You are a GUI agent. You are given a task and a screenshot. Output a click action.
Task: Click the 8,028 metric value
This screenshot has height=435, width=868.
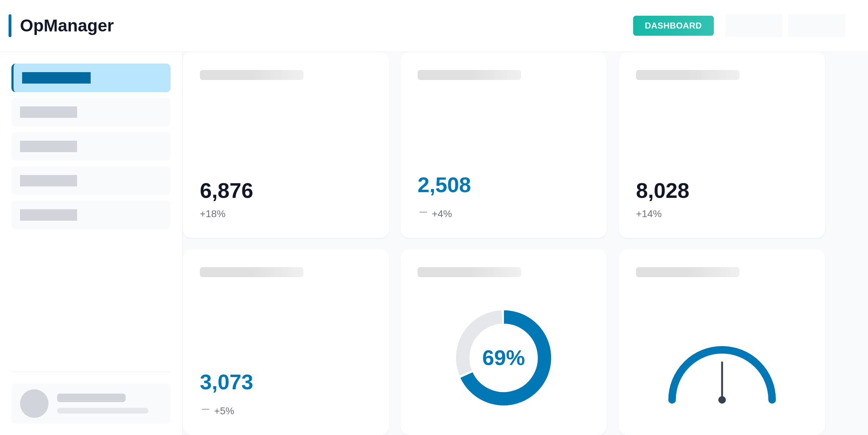pyautogui.click(x=662, y=191)
